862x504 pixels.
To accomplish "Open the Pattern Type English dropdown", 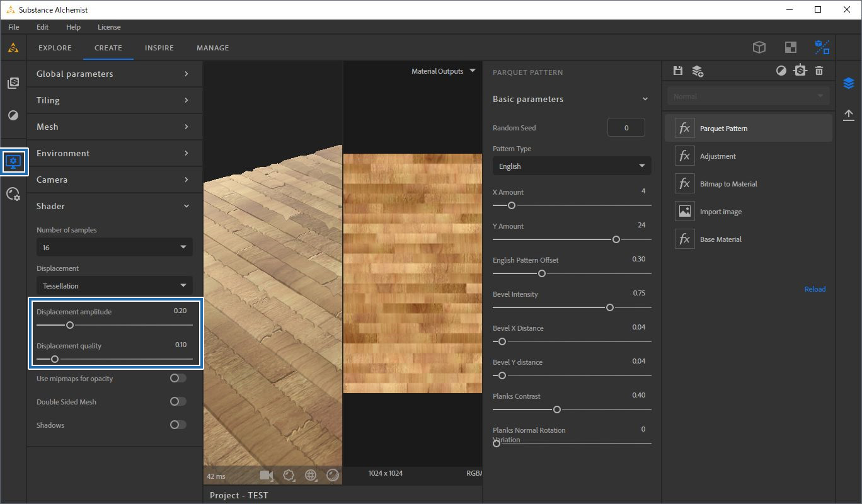I will point(572,166).
